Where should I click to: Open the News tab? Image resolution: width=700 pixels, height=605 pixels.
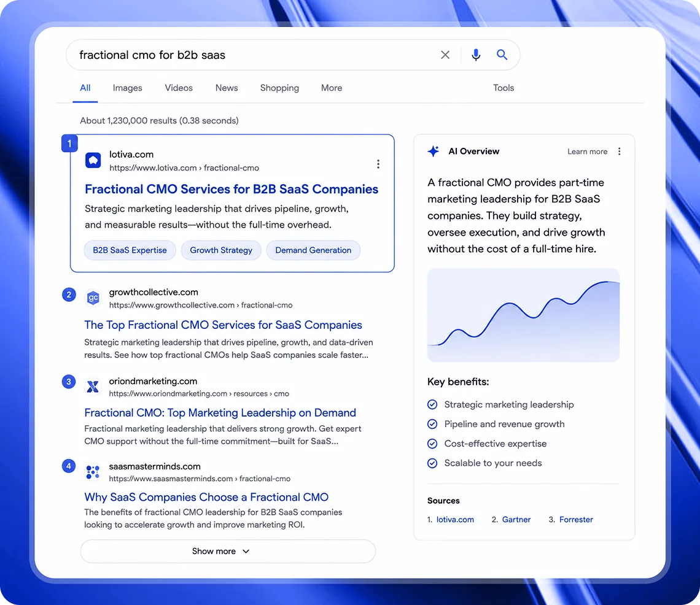click(x=227, y=88)
